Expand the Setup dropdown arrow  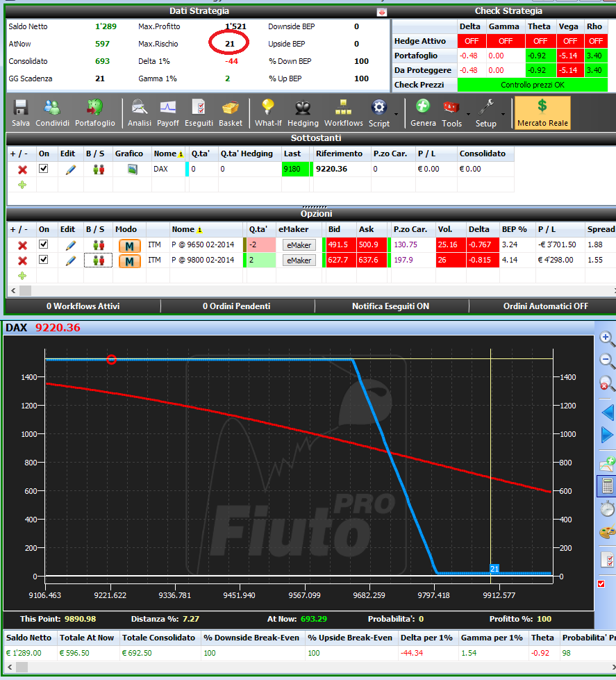pos(503,115)
